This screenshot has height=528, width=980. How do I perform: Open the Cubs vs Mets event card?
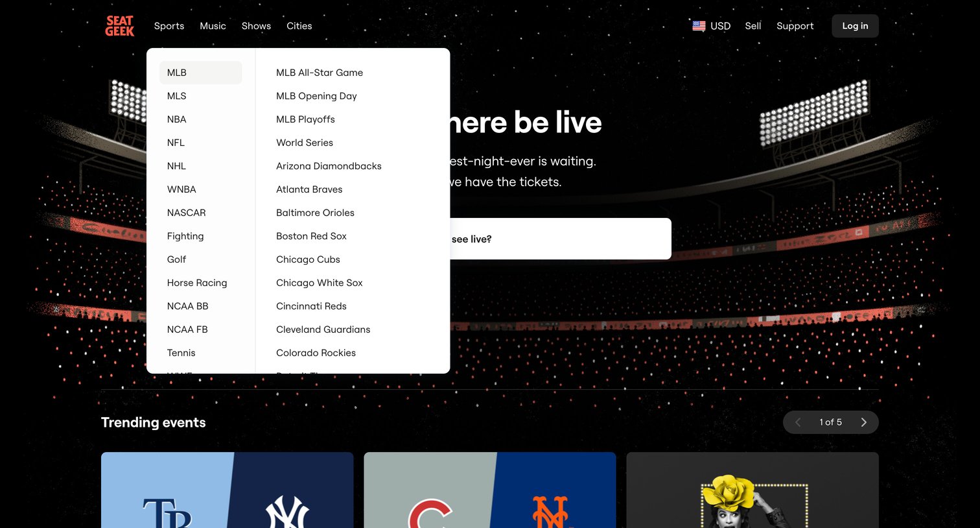pos(490,490)
